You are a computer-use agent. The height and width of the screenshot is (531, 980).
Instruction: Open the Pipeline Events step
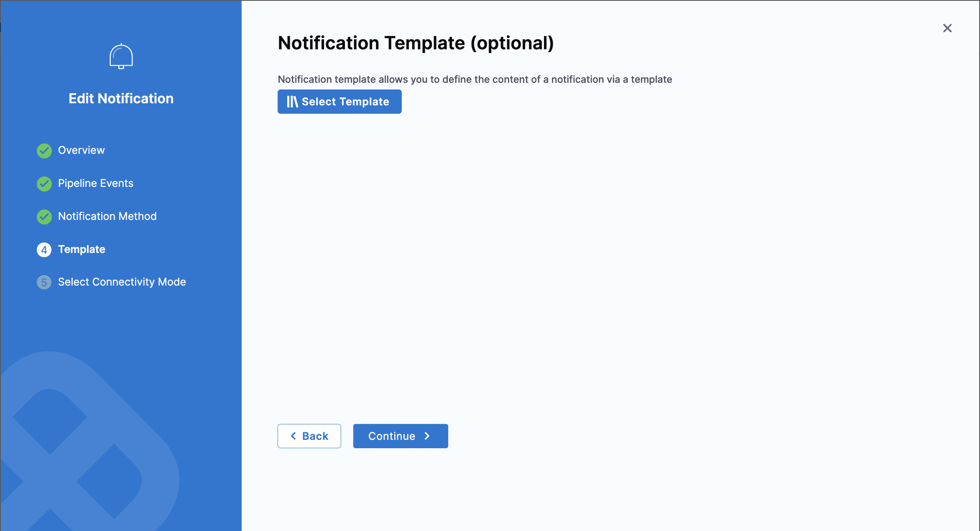[x=96, y=183]
